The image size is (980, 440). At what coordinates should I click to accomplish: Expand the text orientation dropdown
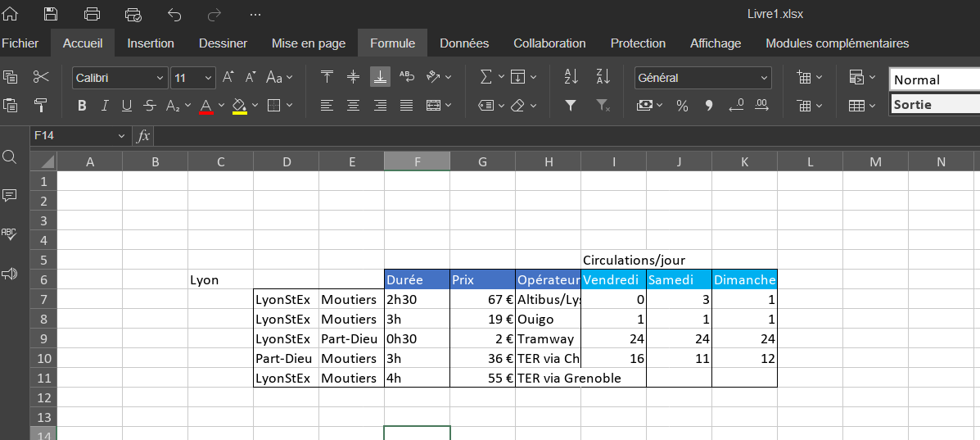coord(448,78)
